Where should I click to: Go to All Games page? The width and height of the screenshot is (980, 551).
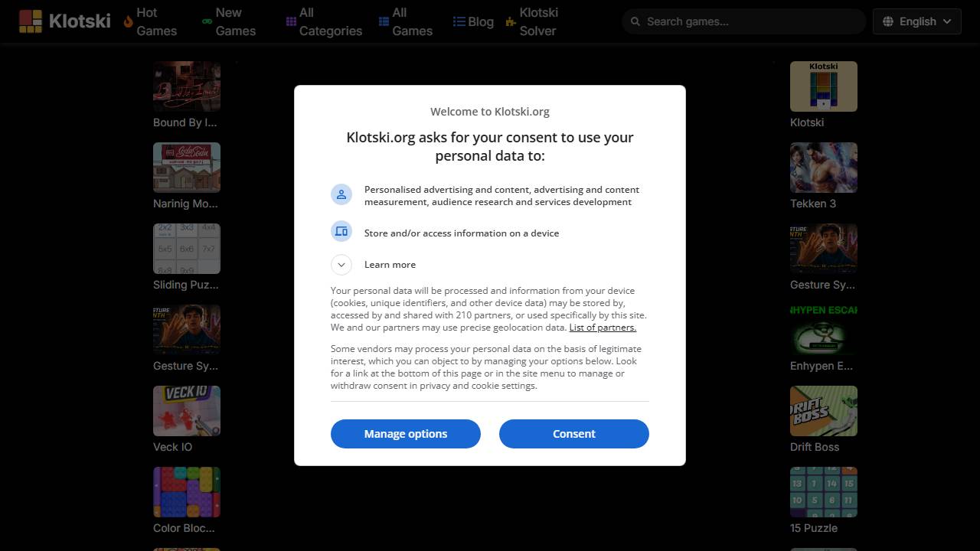[x=405, y=21]
